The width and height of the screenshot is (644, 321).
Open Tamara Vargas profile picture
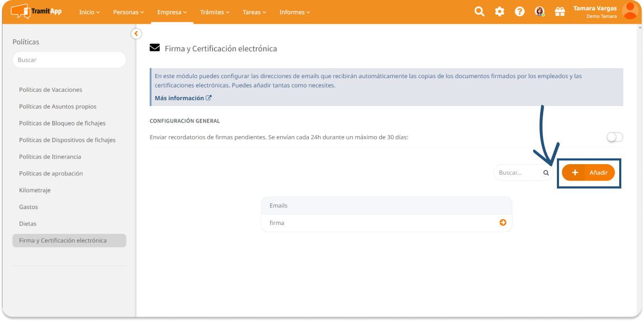(x=629, y=11)
